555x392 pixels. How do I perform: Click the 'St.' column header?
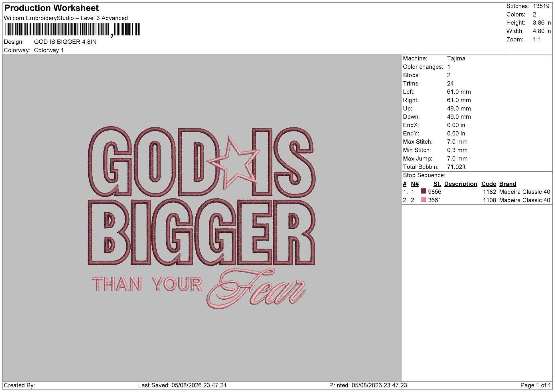coord(437,184)
